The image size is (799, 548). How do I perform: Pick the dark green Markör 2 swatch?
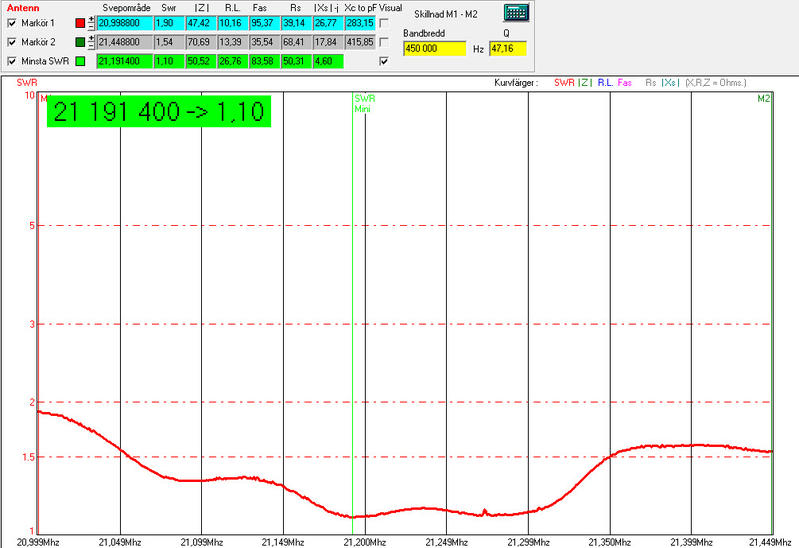click(80, 42)
